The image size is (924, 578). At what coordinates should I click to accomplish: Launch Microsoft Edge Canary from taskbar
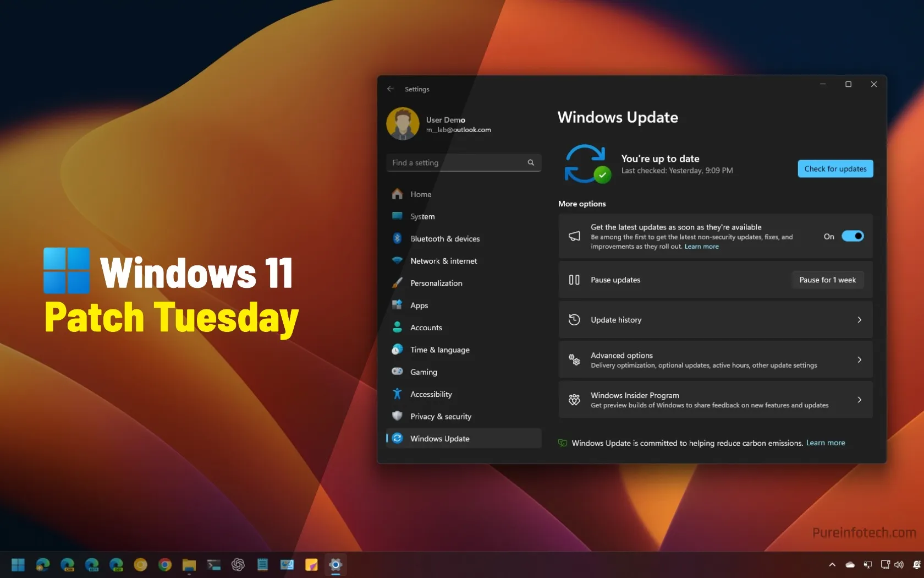(67, 565)
